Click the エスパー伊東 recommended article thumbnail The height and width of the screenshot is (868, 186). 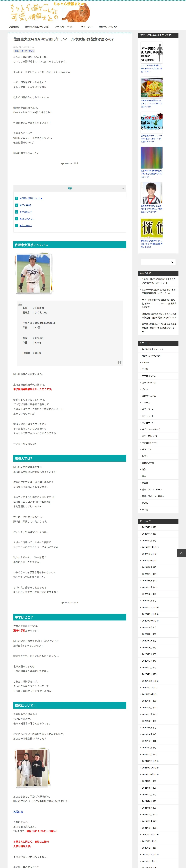coord(152,52)
